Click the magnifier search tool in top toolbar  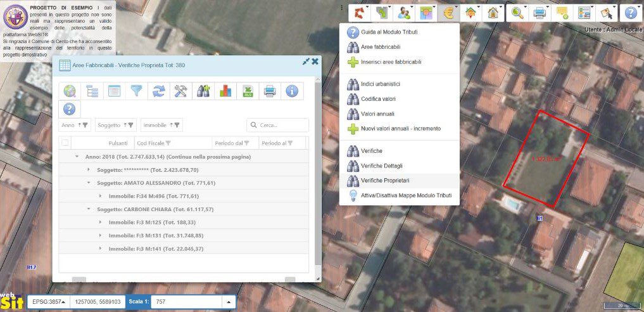point(518,12)
